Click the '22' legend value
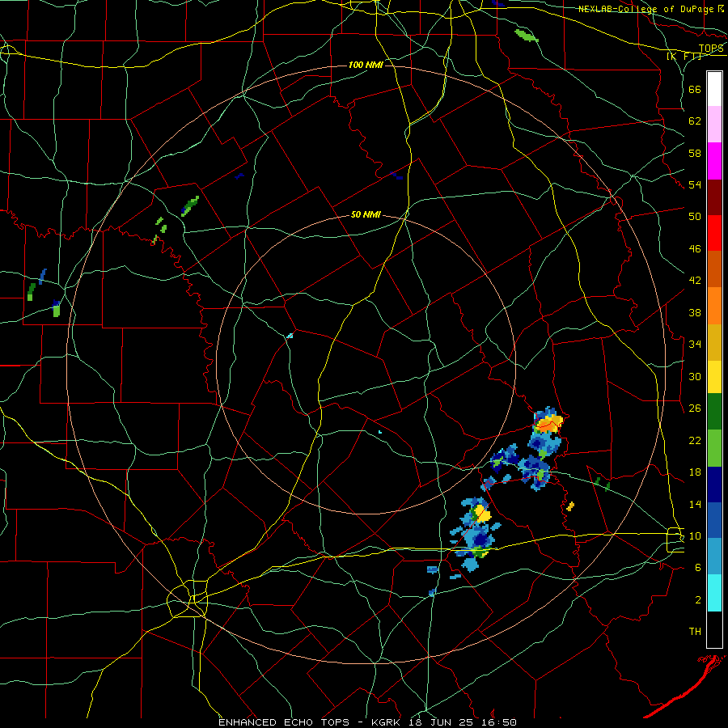The image size is (728, 728). click(x=695, y=440)
